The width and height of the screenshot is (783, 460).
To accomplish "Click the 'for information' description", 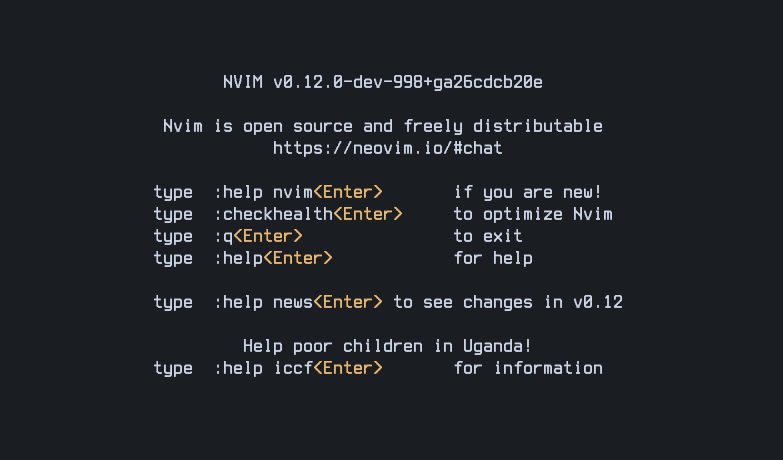I will [528, 368].
